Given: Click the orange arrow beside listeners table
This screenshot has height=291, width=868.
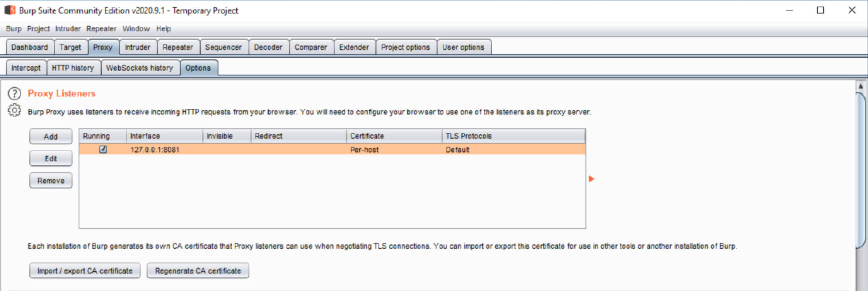Looking at the screenshot, I should tap(591, 179).
